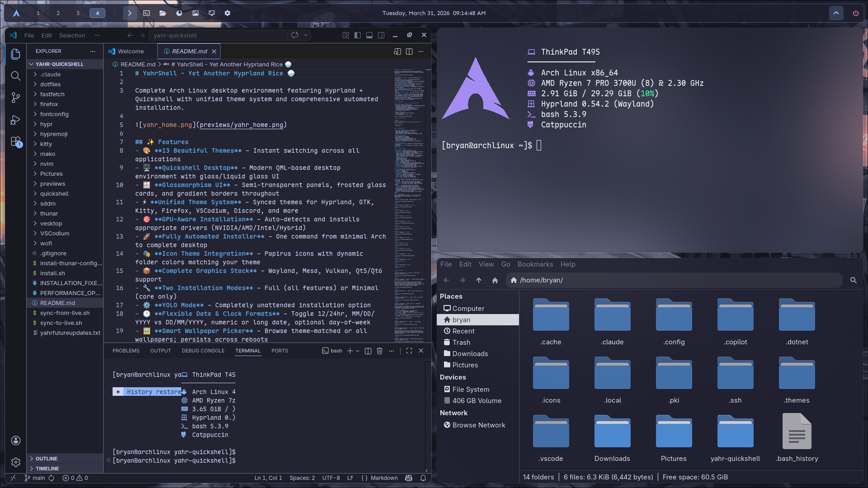Open the Selection menu in VS Code
This screenshot has width=868, height=488.
pyautogui.click(x=72, y=35)
